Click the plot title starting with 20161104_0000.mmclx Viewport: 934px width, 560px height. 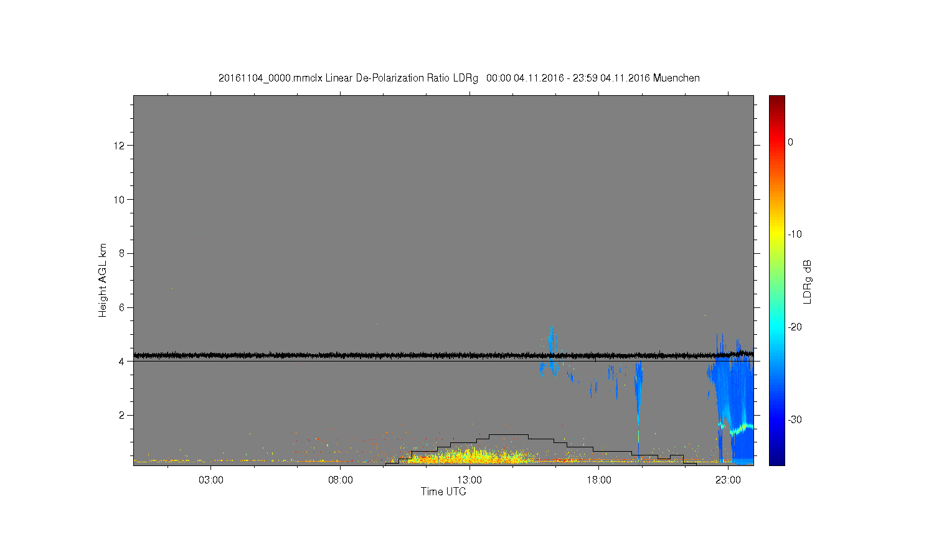[x=459, y=78]
